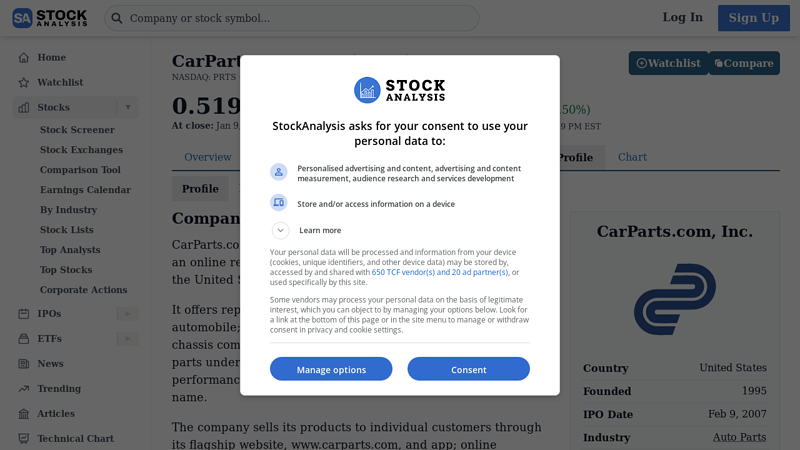
Task: Click the Manage options button
Action: point(331,369)
